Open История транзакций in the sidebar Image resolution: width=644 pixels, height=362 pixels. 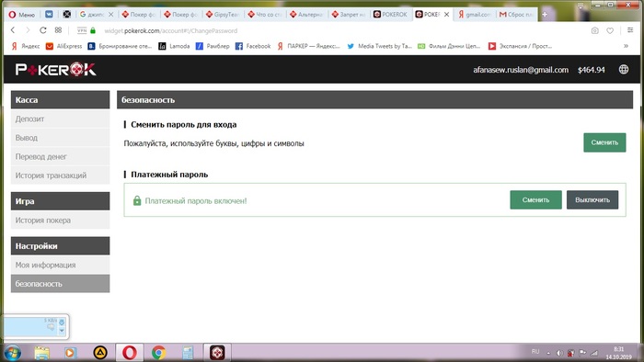pos(60,175)
